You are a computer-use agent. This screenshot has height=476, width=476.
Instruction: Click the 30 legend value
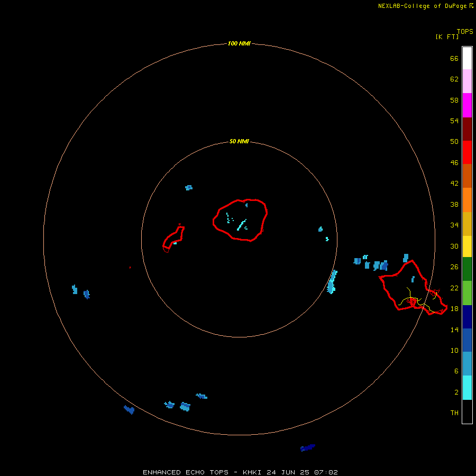pos(454,246)
